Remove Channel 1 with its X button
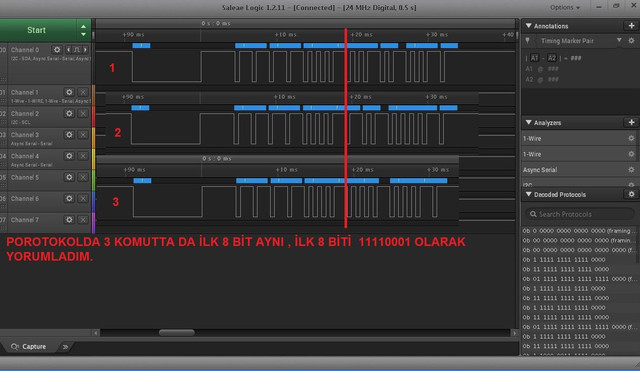The width and height of the screenshot is (640, 371). (83, 92)
